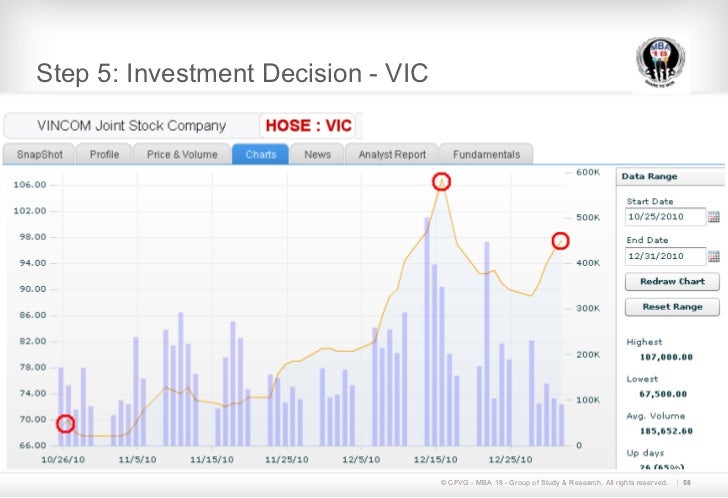
Task: Click red circle marker near 98.00 level
Action: pos(561,240)
